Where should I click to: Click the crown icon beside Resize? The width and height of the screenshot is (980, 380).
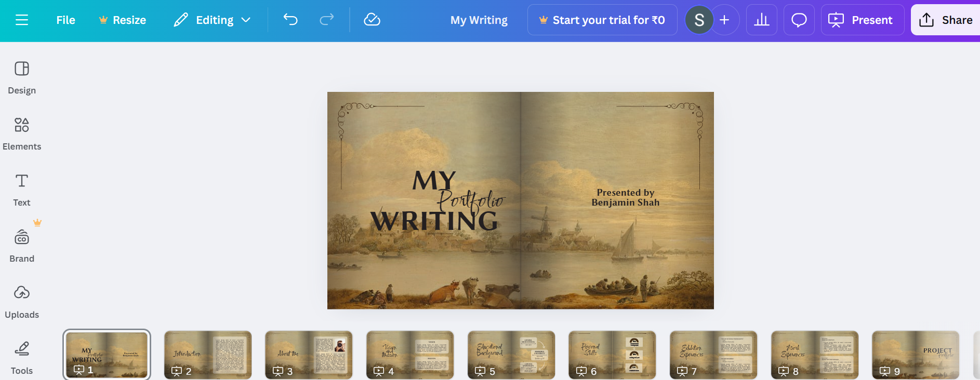coord(103,20)
